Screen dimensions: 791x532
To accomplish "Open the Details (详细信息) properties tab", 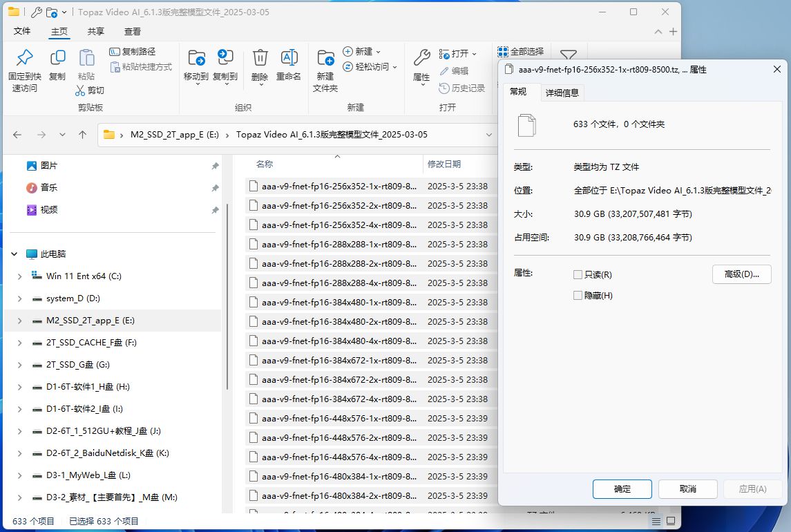I will click(x=562, y=93).
